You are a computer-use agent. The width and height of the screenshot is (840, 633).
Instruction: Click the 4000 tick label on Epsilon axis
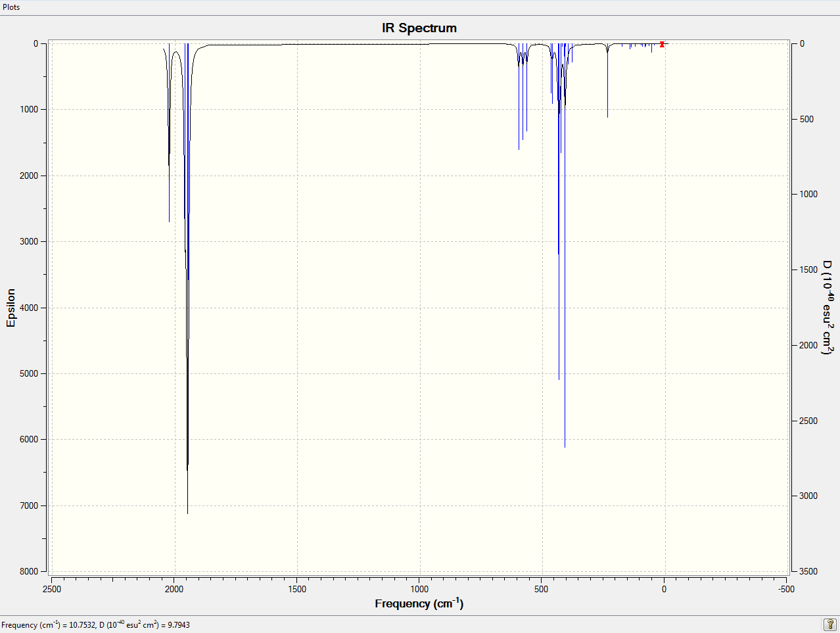(29, 308)
